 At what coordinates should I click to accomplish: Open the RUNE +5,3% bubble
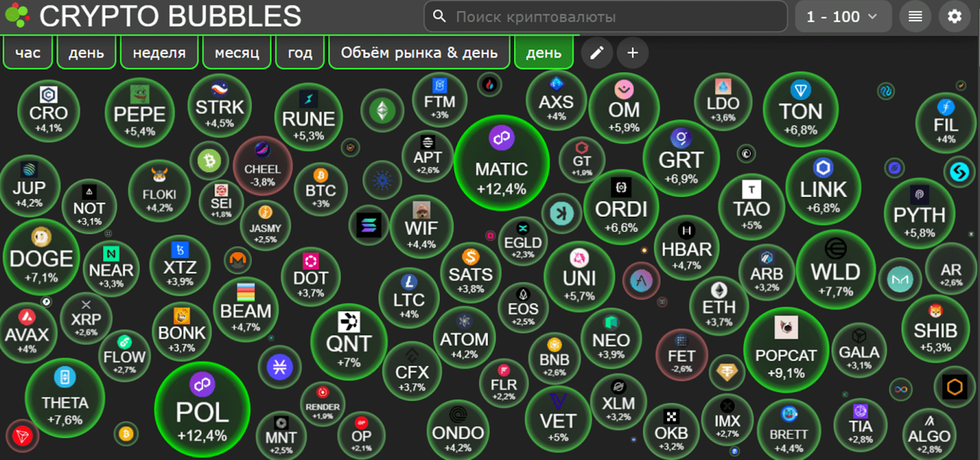click(308, 117)
